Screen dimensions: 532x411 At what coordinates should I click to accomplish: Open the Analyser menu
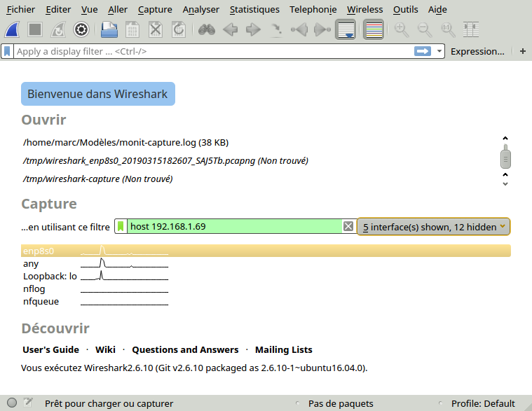(201, 10)
